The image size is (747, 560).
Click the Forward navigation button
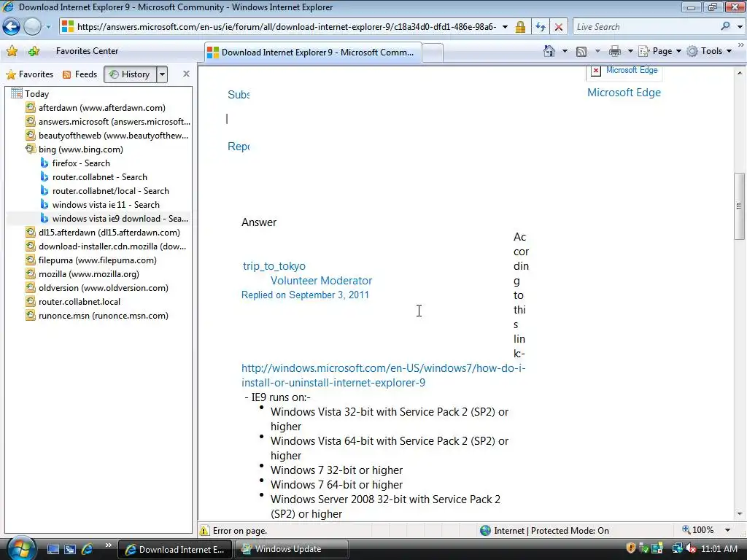click(x=32, y=27)
